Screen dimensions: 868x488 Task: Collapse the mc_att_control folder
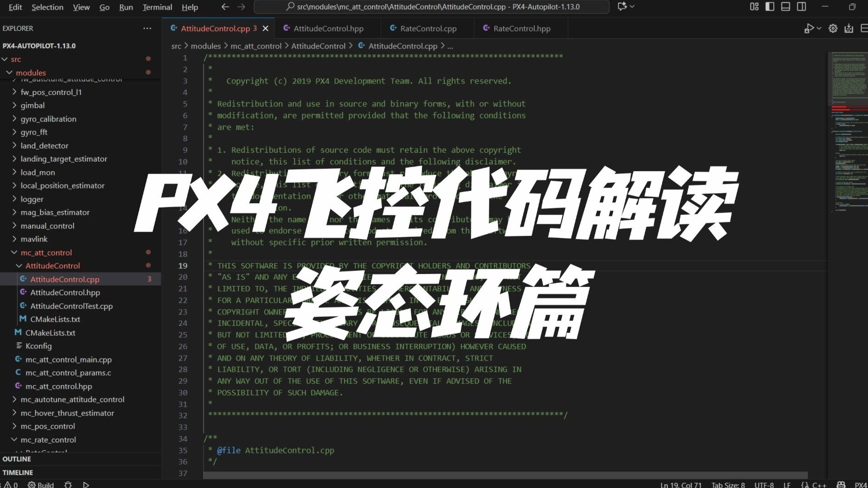14,252
